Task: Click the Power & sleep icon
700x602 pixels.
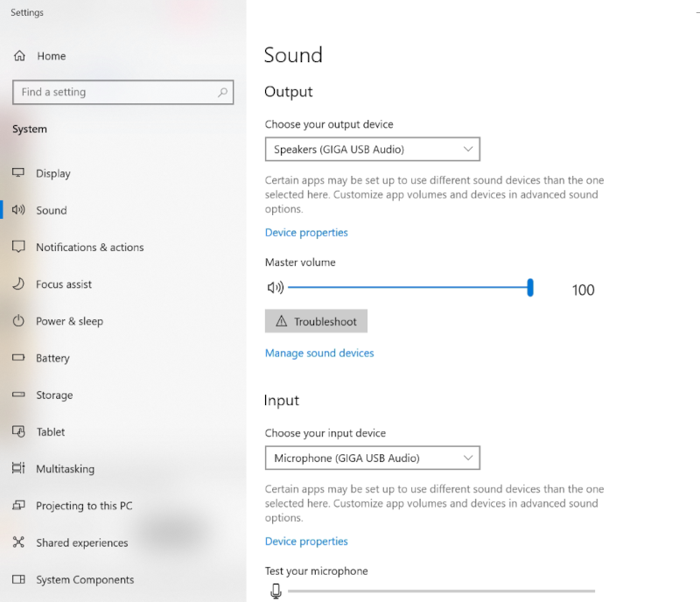Action: pyautogui.click(x=18, y=321)
